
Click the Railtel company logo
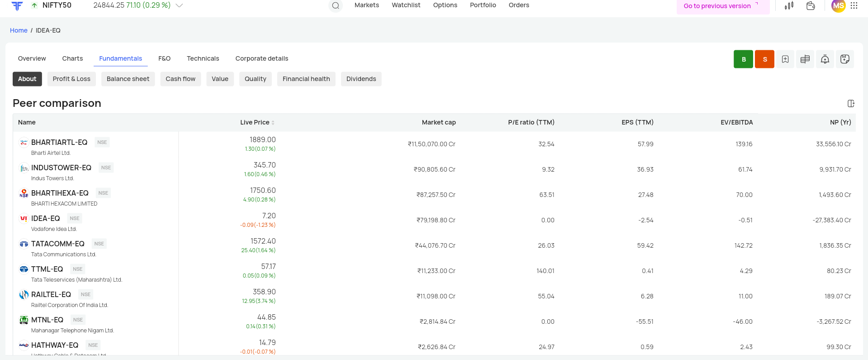point(24,295)
